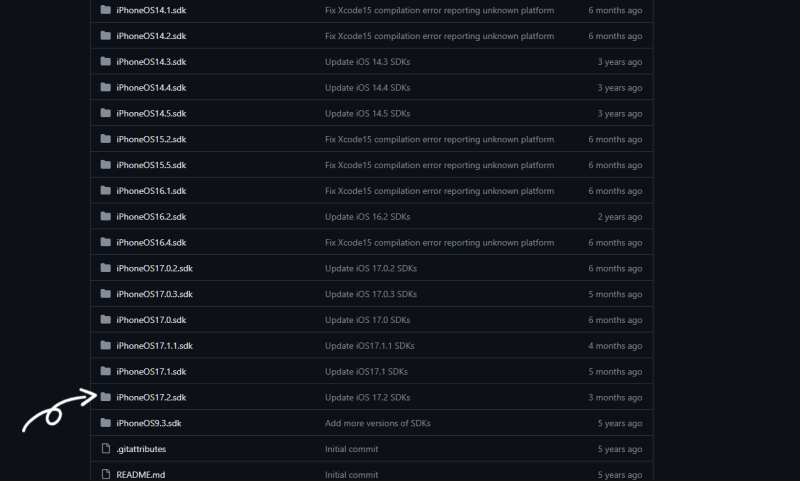View commit 'Add more versions of SDKs'
This screenshot has width=800, height=481.
click(378, 423)
